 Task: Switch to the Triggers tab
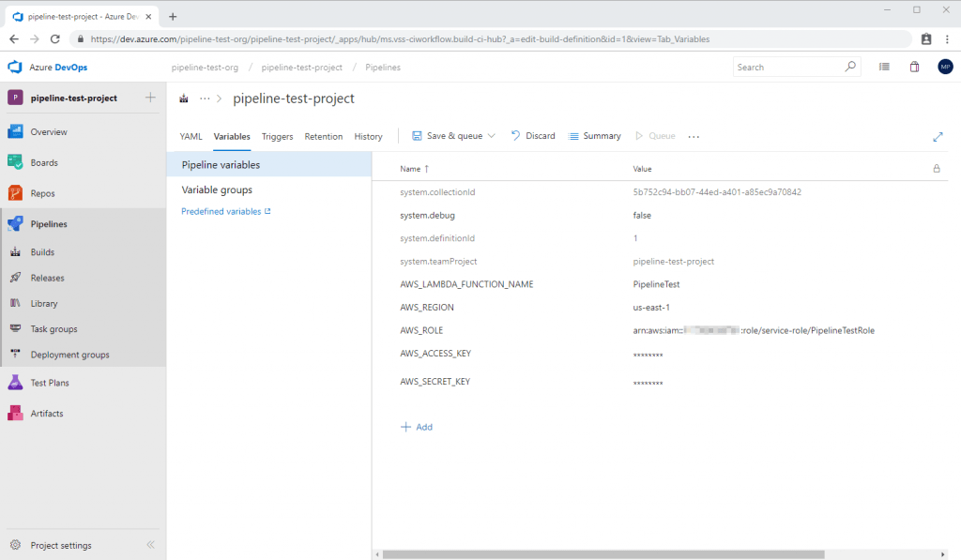pos(277,136)
